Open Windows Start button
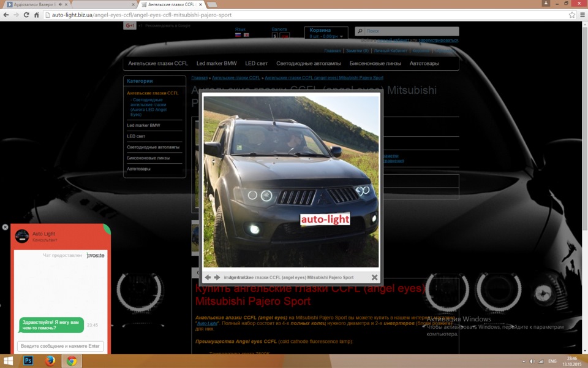This screenshot has height=368, width=588. (8, 361)
